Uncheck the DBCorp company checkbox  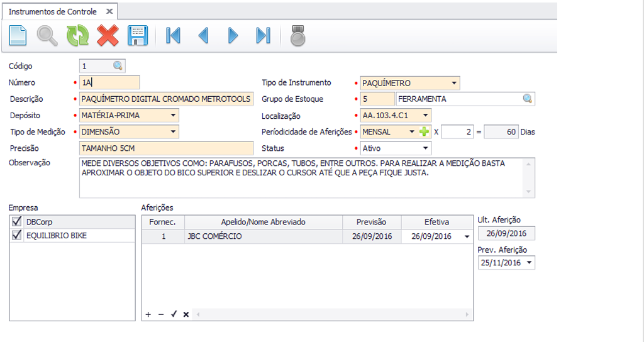point(17,221)
